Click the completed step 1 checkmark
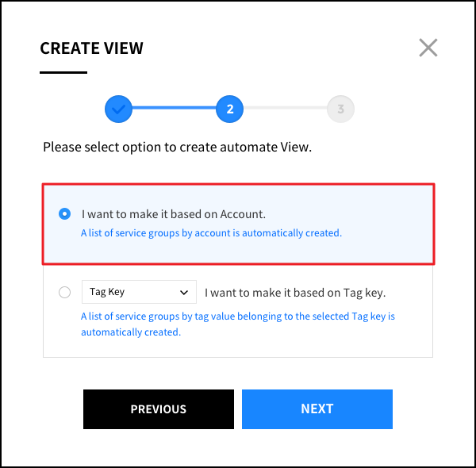The width and height of the screenshot is (476, 468). 118,109
